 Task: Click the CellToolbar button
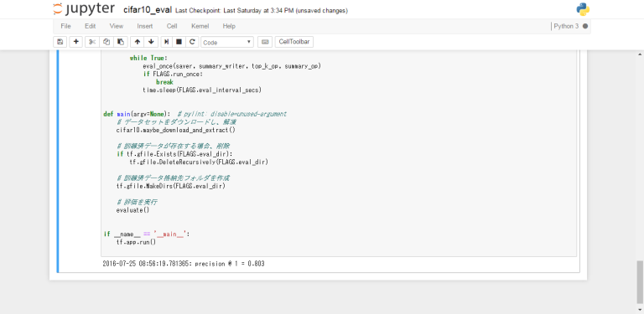294,42
